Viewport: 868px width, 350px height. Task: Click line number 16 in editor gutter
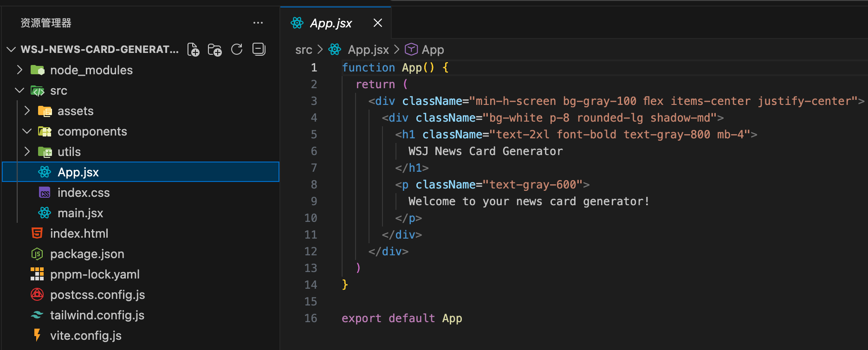[x=311, y=318]
